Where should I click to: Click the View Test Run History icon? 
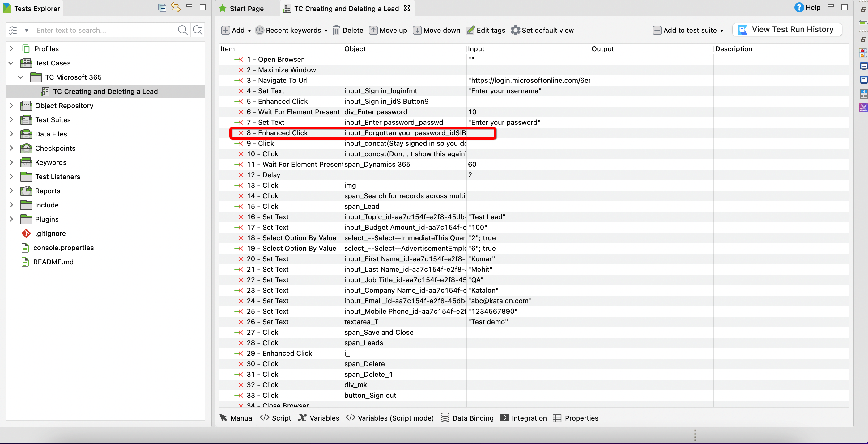pos(743,29)
